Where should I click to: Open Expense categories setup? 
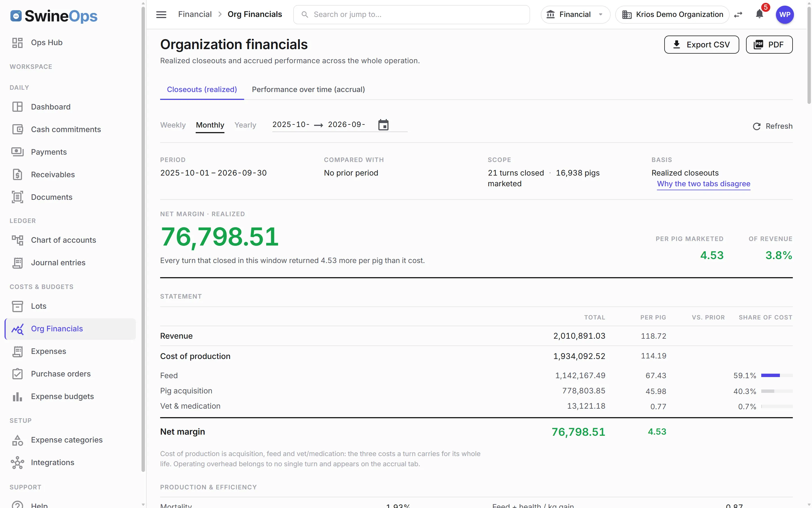pyautogui.click(x=70, y=440)
